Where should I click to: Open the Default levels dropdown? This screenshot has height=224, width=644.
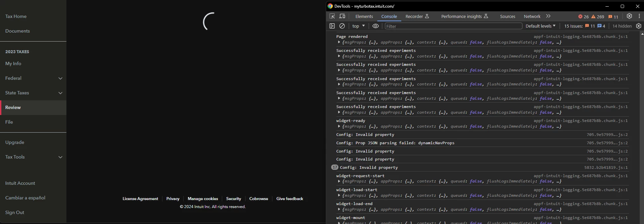click(540, 26)
